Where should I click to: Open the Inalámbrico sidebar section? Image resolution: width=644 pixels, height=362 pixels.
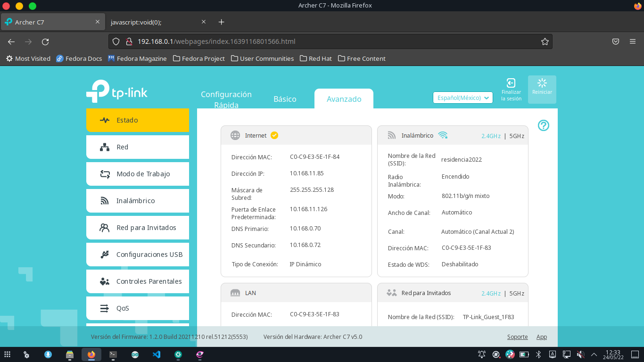(x=138, y=201)
